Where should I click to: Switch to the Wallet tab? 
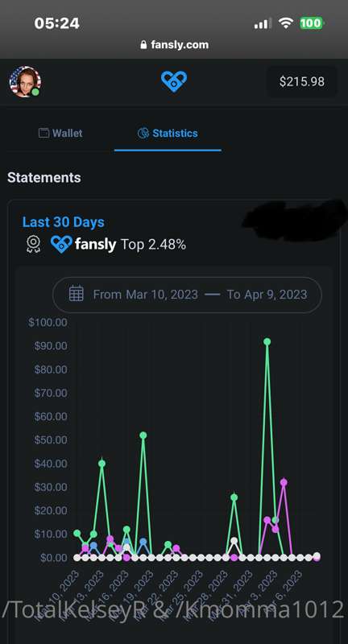coord(60,133)
